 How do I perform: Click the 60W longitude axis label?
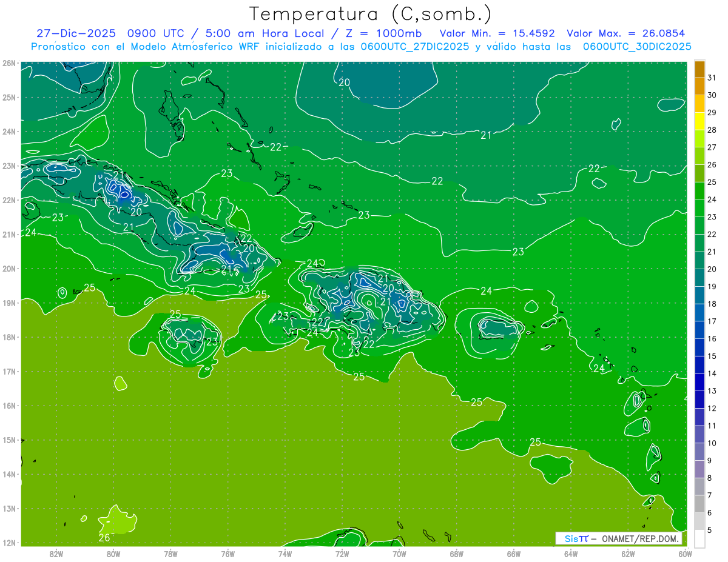pos(686,554)
